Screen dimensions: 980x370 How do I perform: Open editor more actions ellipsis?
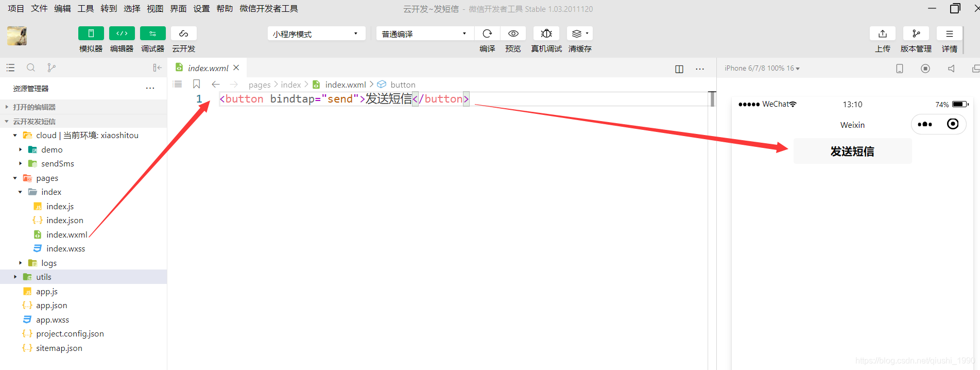pos(700,69)
